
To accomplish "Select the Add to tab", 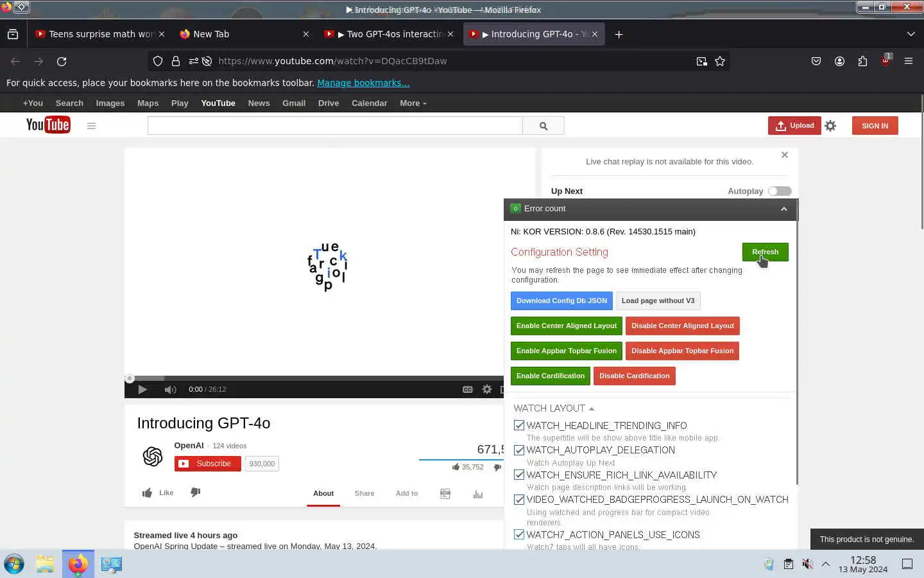I will click(407, 493).
